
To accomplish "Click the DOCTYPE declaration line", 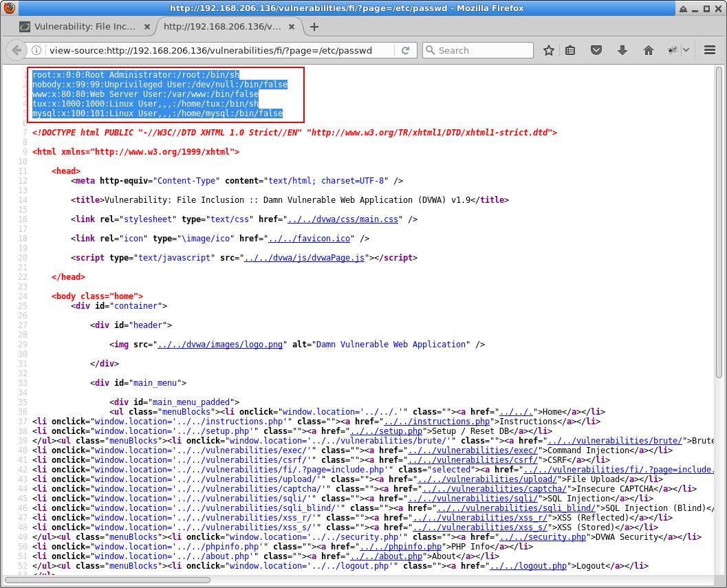I will 295,133.
